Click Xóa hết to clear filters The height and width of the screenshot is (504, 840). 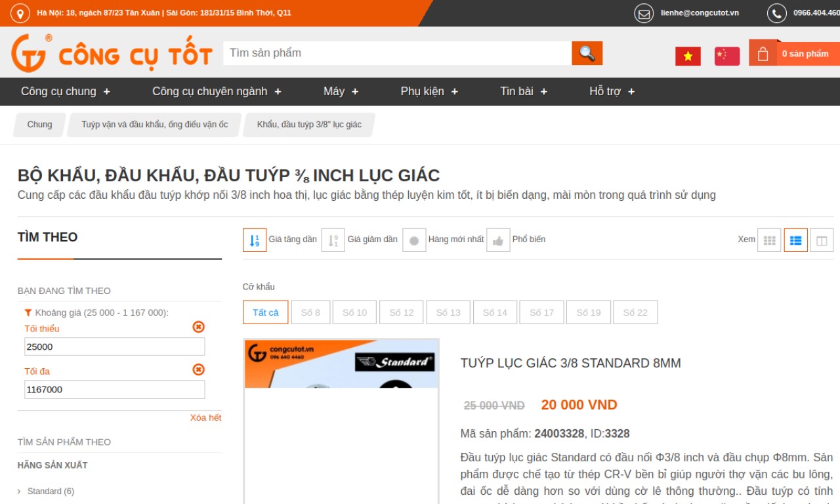[x=206, y=418]
